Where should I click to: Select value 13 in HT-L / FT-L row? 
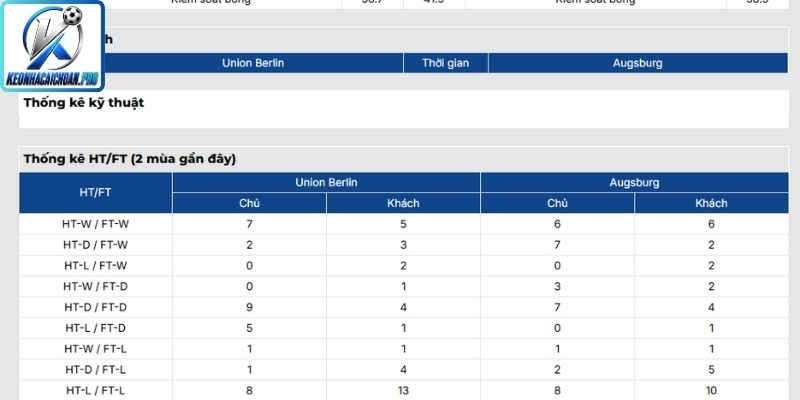(x=403, y=390)
